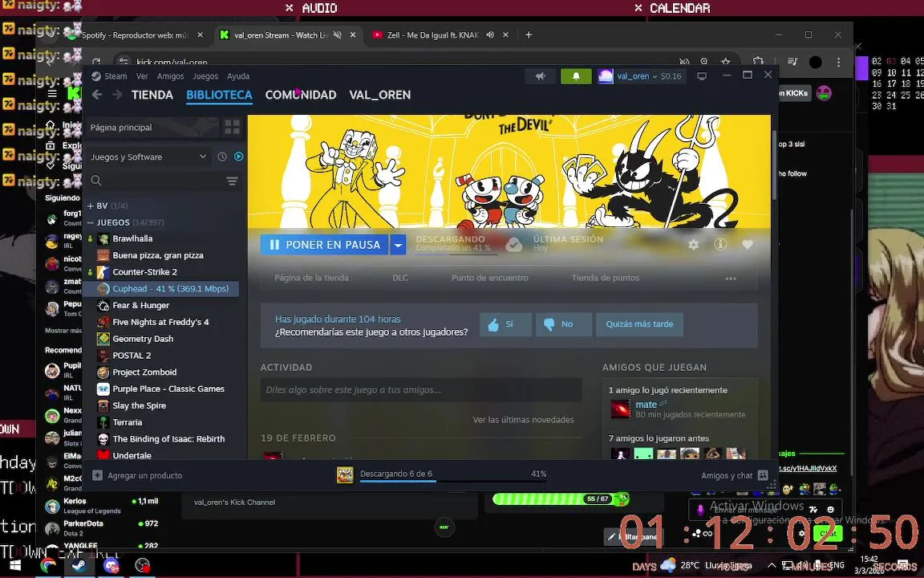Viewport: 924px width, 578px height.
Task: Recommend Cuphead with Sí thumbs up
Action: click(x=505, y=324)
